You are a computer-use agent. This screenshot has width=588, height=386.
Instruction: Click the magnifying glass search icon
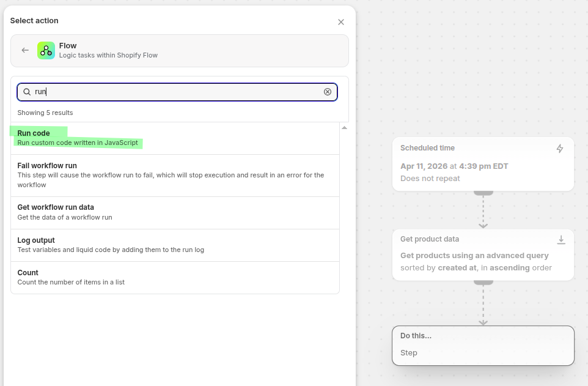[x=27, y=92]
